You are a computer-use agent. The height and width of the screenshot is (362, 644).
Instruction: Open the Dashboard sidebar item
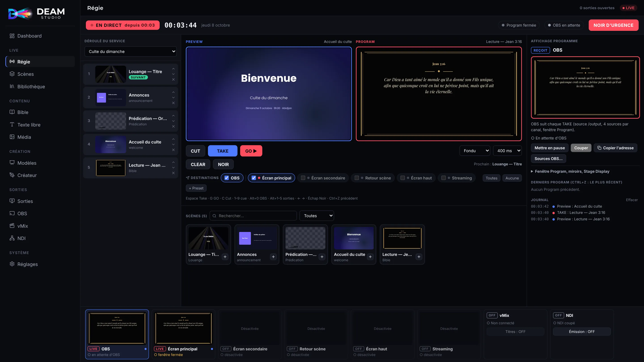tap(40, 36)
